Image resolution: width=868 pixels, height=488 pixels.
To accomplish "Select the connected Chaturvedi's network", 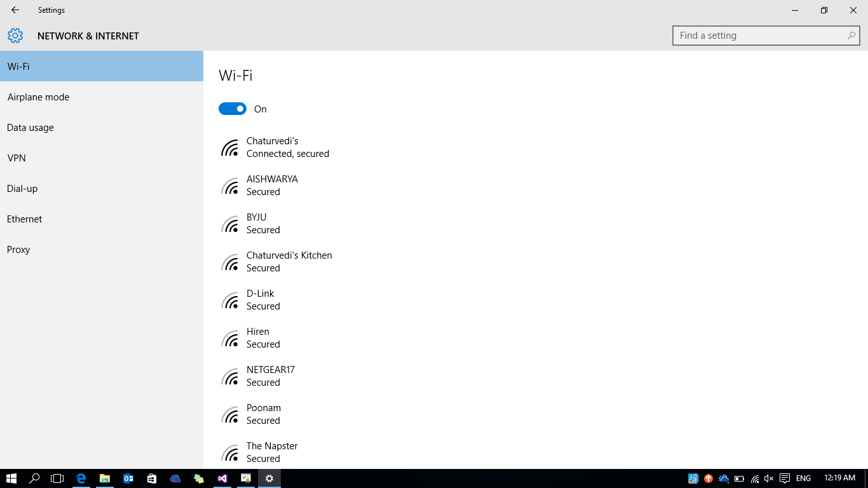I will [x=276, y=147].
